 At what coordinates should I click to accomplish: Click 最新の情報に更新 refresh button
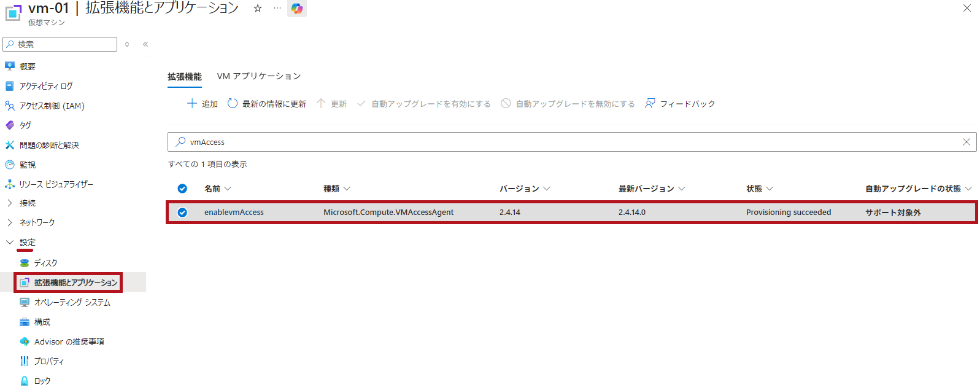click(267, 104)
